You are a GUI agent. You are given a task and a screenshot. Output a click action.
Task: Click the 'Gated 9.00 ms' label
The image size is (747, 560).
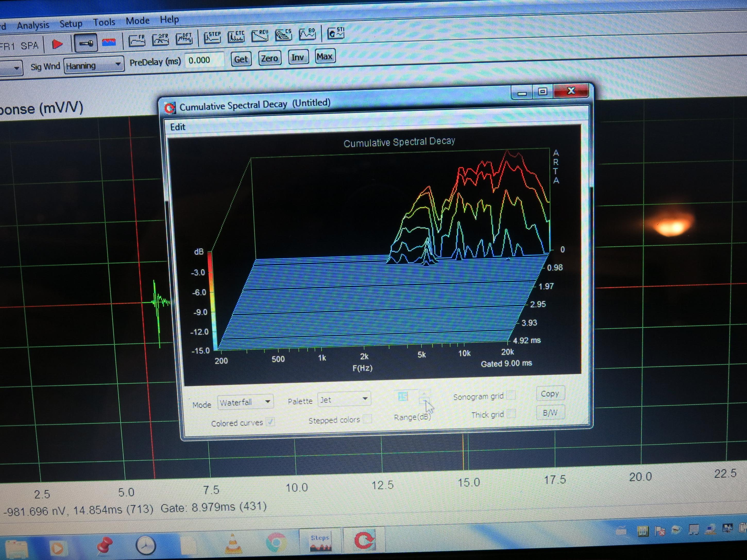[x=506, y=364]
